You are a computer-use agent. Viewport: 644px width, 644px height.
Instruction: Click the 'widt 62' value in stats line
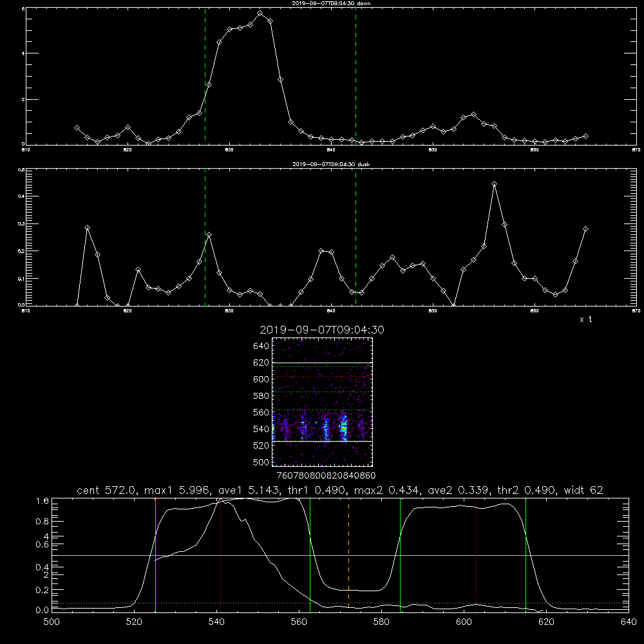pyautogui.click(x=583, y=490)
